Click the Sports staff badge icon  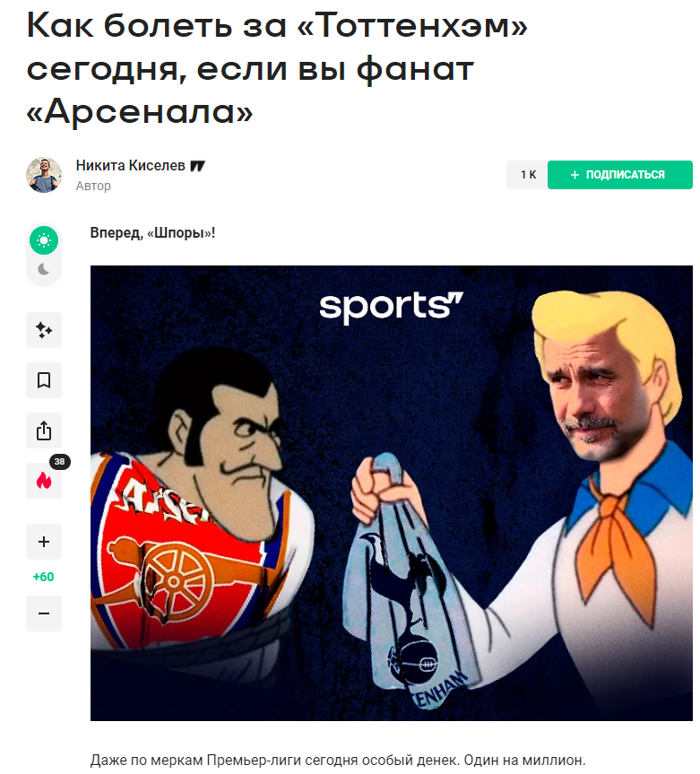pyautogui.click(x=198, y=166)
